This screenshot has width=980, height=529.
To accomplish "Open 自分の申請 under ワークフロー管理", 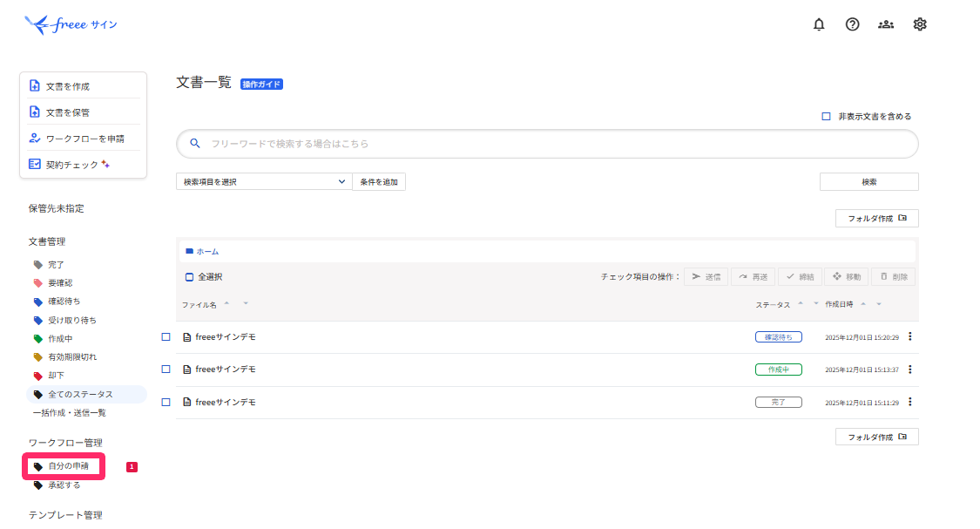I will [x=68, y=466].
